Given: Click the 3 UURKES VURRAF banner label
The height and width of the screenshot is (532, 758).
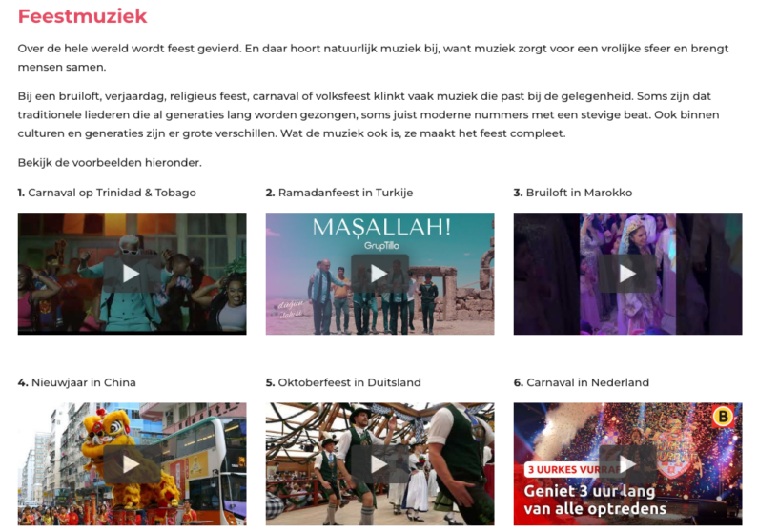Looking at the screenshot, I should pos(570,470).
